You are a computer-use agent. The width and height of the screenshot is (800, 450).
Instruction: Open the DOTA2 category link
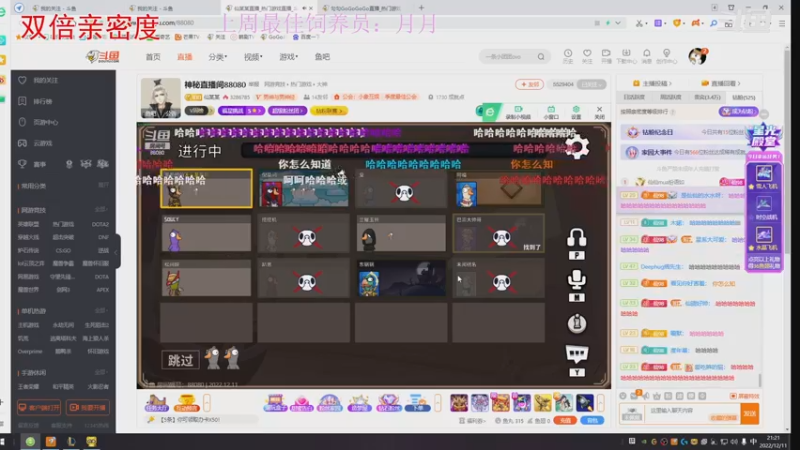point(100,224)
